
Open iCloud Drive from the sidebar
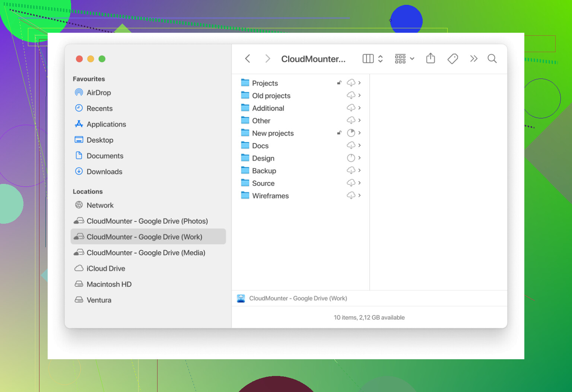(106, 268)
